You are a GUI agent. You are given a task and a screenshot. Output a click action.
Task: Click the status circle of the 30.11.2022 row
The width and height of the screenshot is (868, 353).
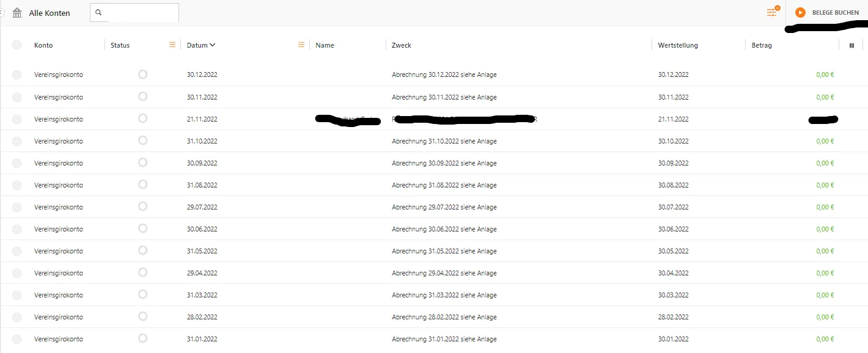tap(142, 96)
